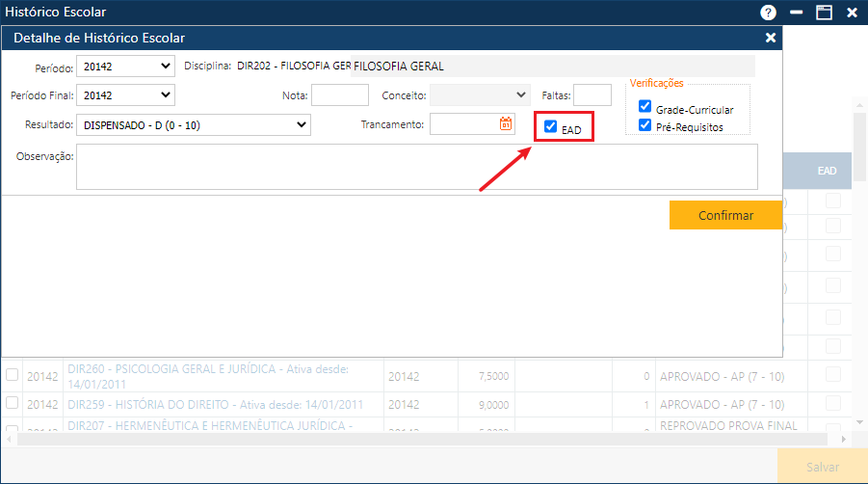Image resolution: width=868 pixels, height=484 pixels.
Task: Focus the Observação text area
Action: pos(416,167)
